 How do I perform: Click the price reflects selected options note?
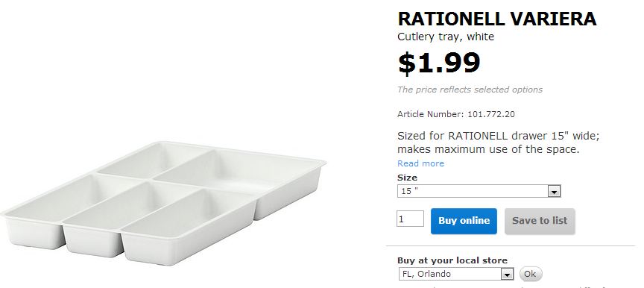470,90
